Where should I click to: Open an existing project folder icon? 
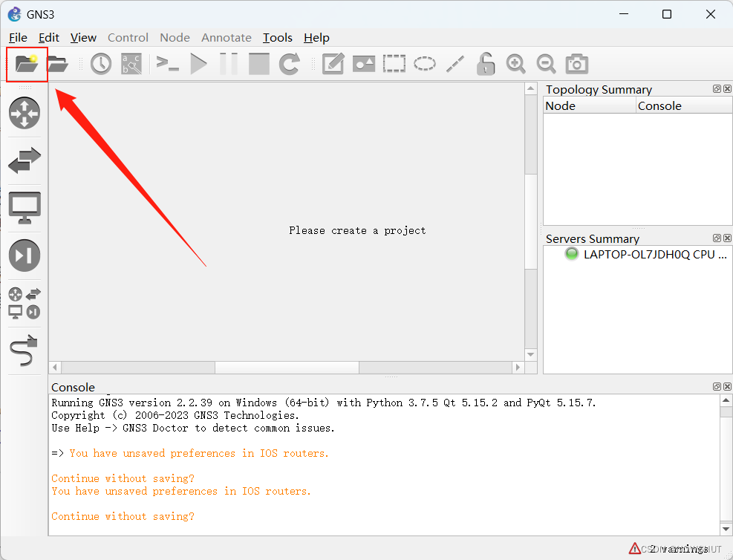pyautogui.click(x=58, y=64)
